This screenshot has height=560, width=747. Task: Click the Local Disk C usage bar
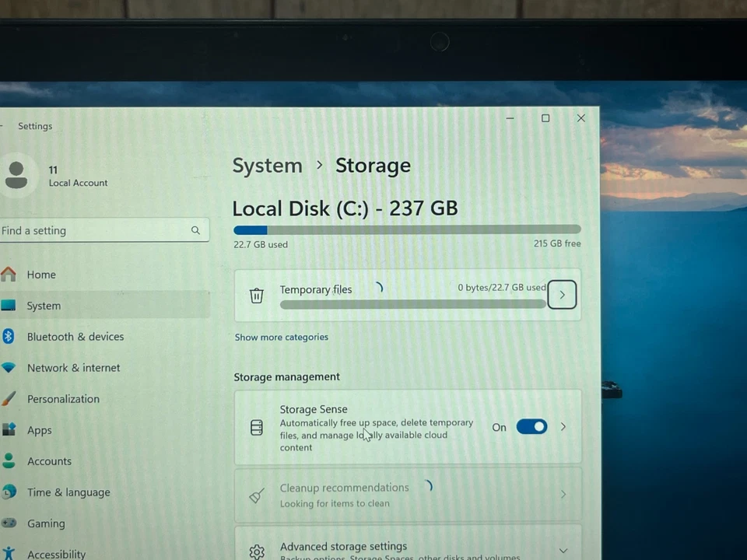(407, 230)
